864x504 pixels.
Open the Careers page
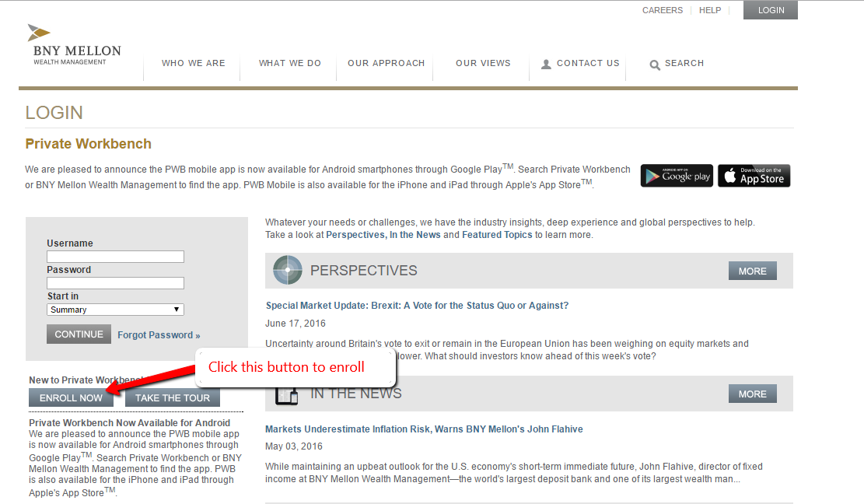pyautogui.click(x=662, y=10)
